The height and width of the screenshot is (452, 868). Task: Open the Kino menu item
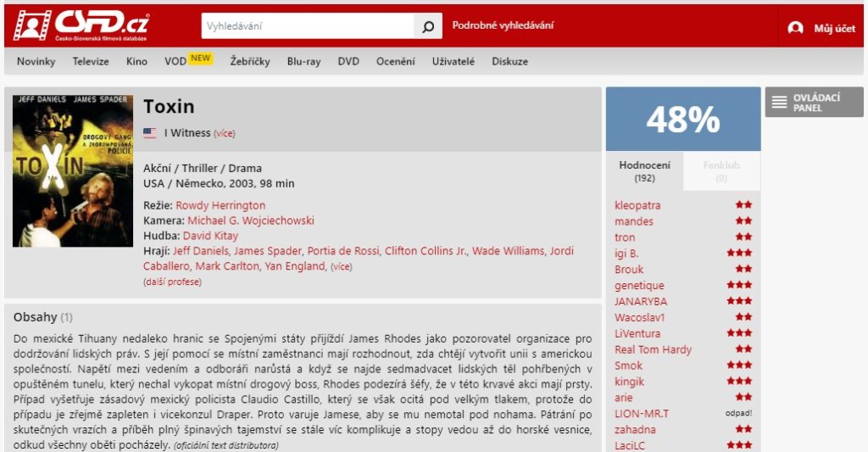[x=136, y=62]
